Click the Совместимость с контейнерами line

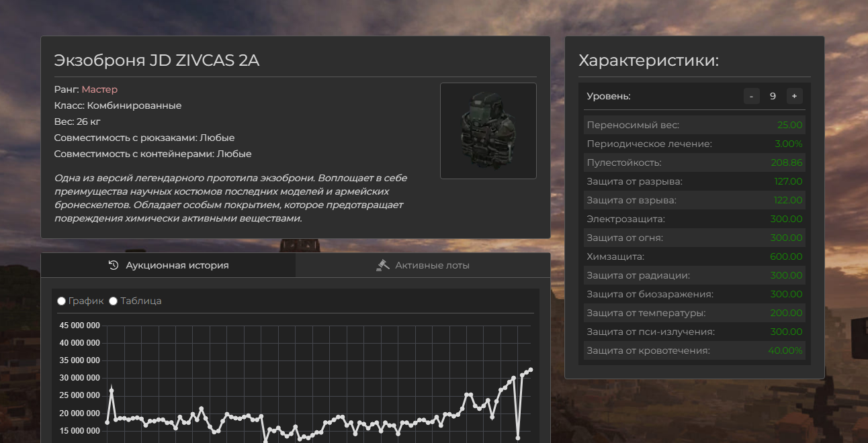click(x=153, y=154)
